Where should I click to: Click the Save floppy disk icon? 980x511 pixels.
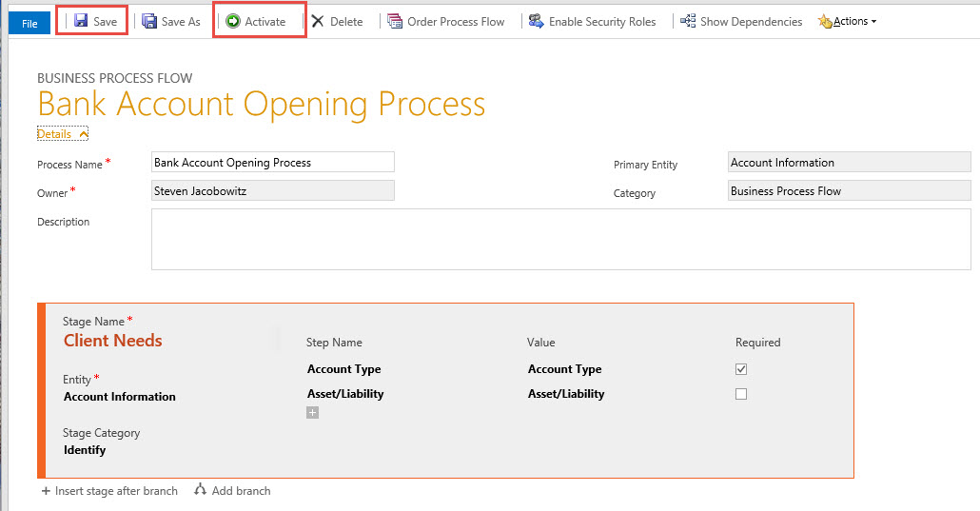82,21
